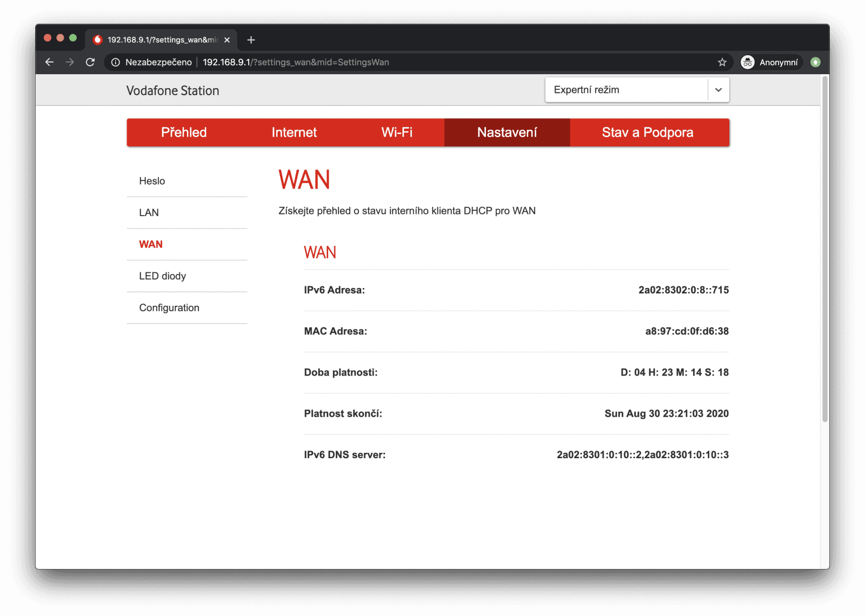Reload the page

pyautogui.click(x=90, y=62)
